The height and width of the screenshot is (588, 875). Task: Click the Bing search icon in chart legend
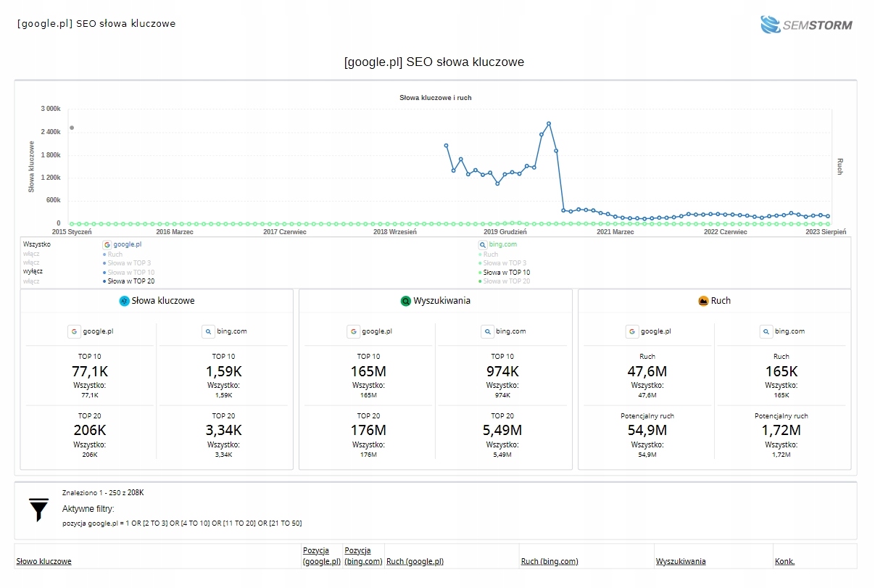[x=483, y=246]
